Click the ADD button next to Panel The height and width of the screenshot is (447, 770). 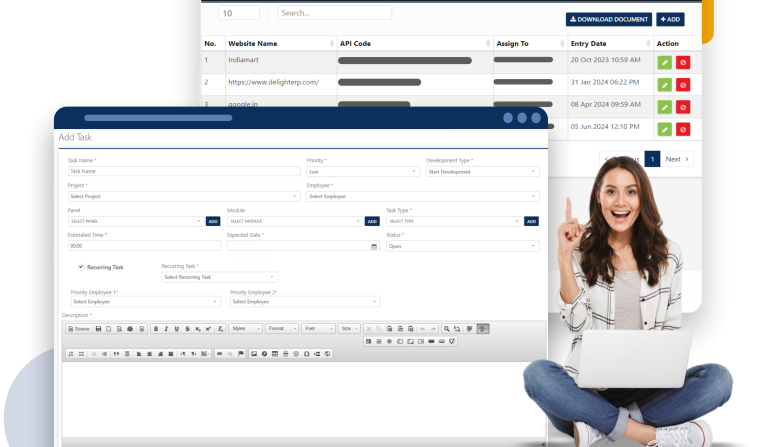click(x=213, y=222)
